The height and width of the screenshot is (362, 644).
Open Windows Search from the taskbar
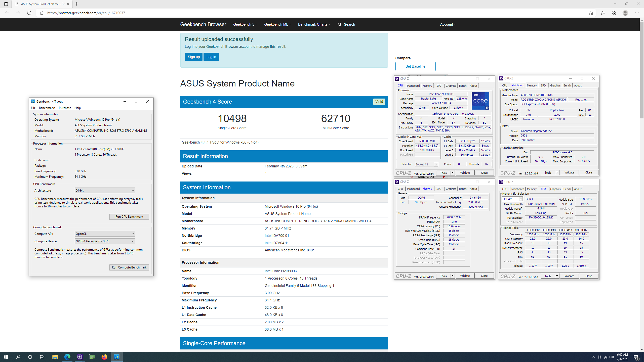(18, 357)
